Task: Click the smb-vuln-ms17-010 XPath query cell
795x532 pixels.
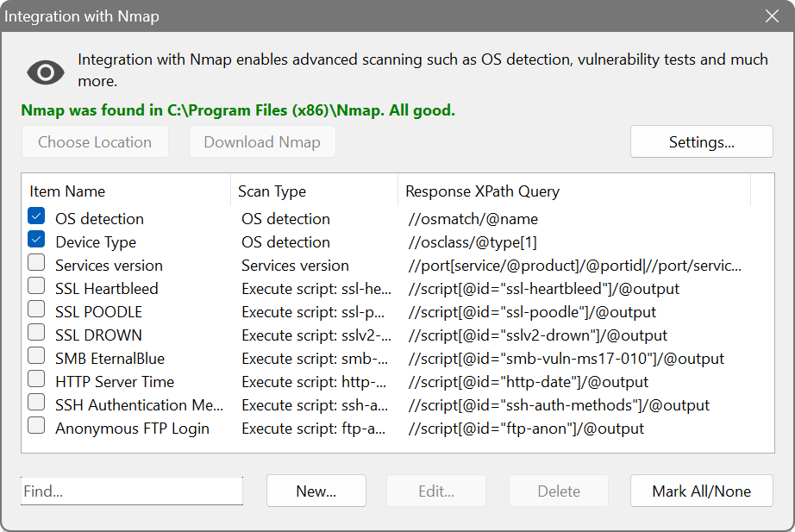Action: 567,359
